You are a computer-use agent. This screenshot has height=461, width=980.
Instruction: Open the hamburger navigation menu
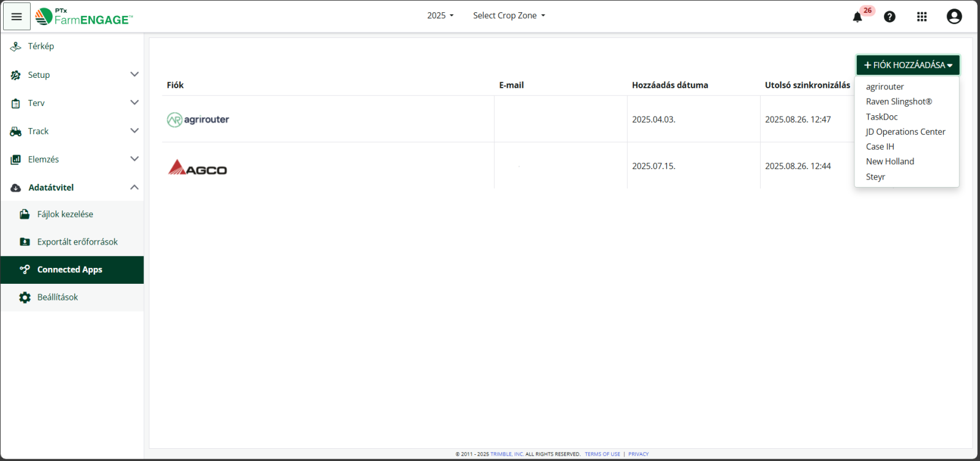point(17,17)
